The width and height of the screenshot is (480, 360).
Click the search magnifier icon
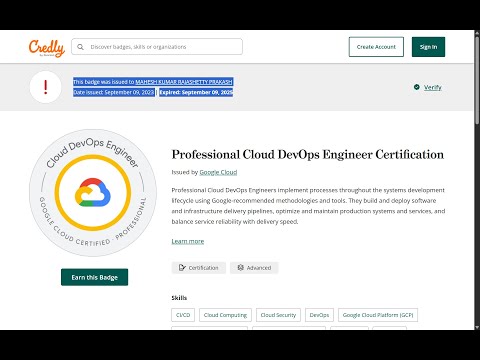coord(80,47)
